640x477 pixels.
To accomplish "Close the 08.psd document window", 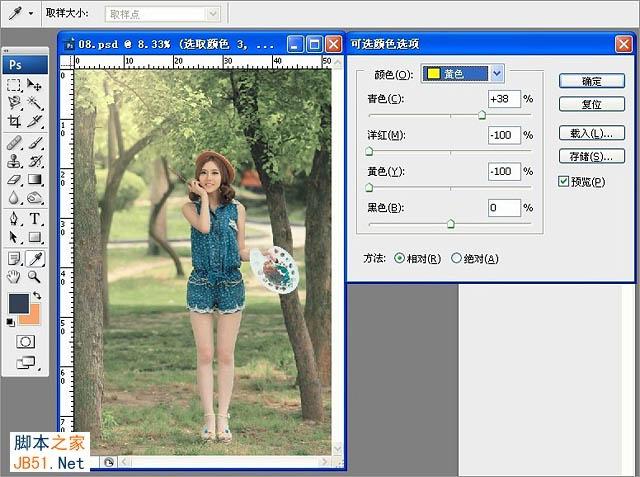I will click(334, 44).
